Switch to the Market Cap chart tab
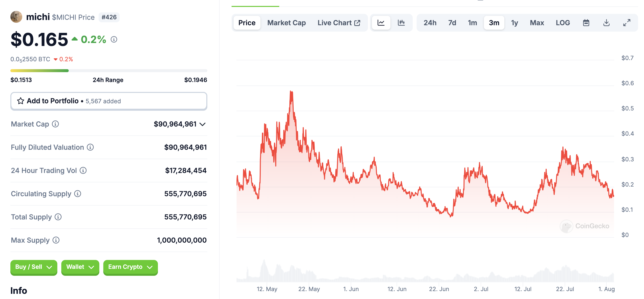 [286, 23]
